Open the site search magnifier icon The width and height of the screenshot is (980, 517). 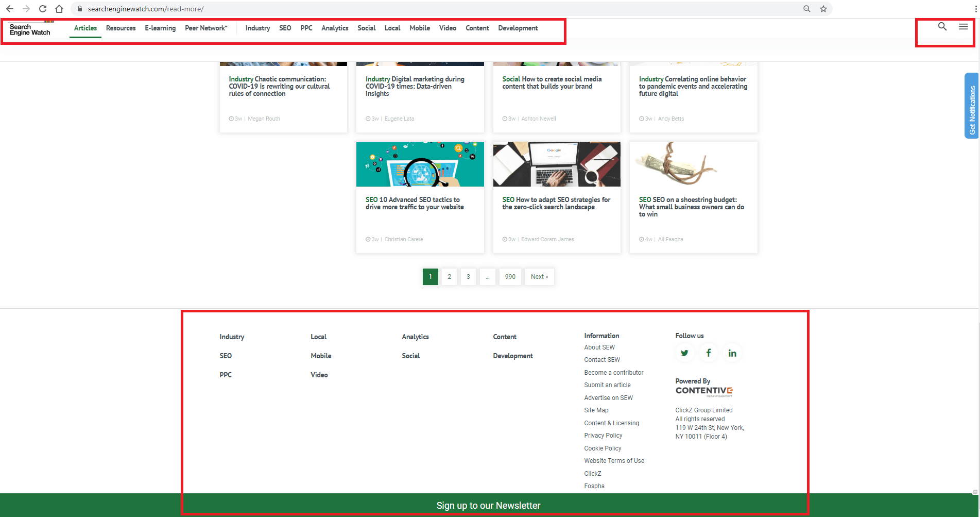pos(942,26)
